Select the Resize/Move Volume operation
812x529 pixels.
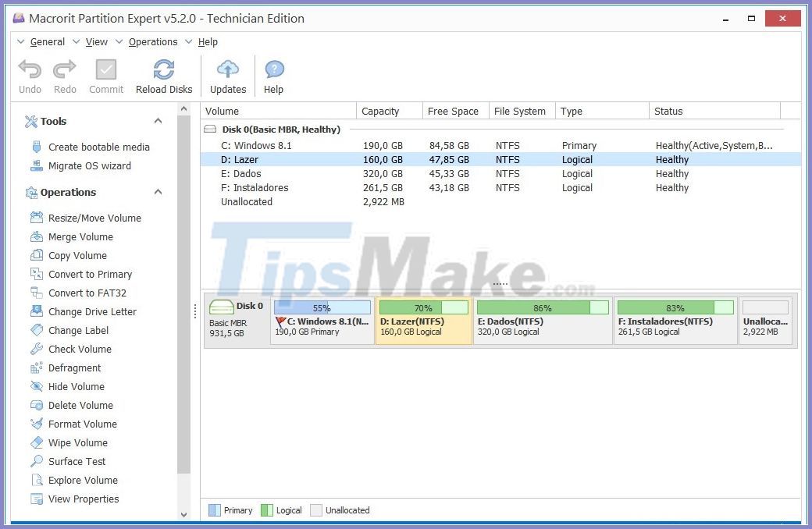click(94, 218)
